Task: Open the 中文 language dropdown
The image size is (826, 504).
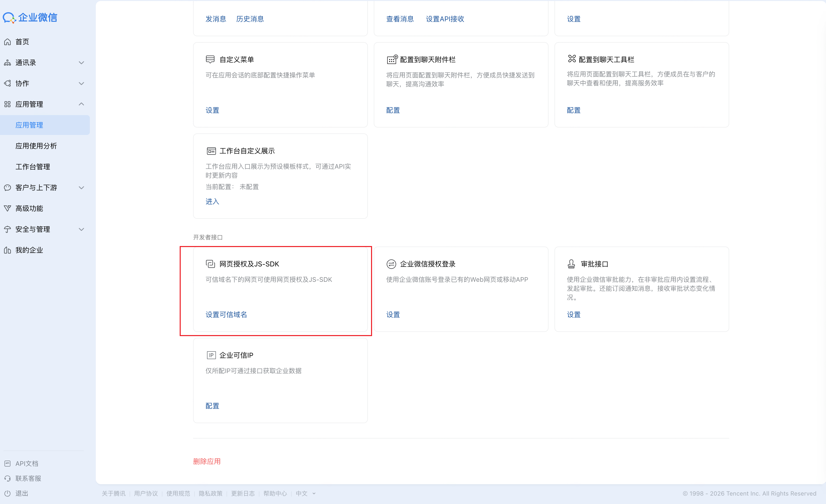Action: pyautogui.click(x=306, y=493)
